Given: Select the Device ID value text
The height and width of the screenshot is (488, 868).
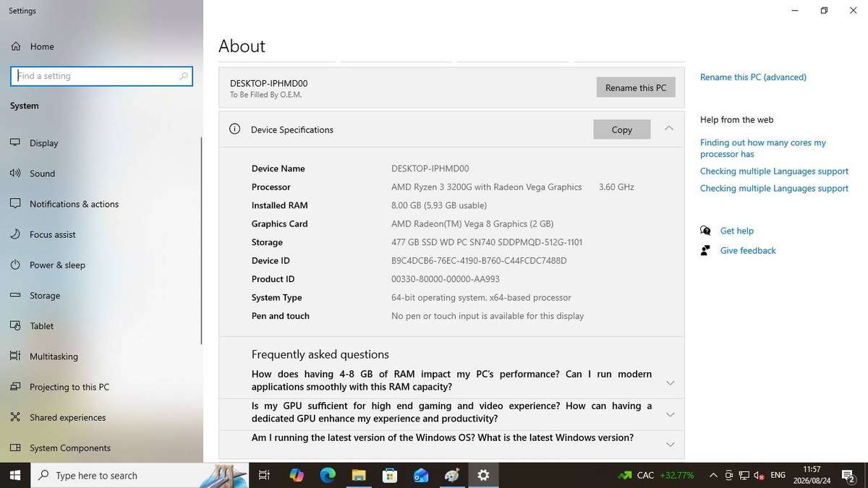Looking at the screenshot, I should [479, 261].
